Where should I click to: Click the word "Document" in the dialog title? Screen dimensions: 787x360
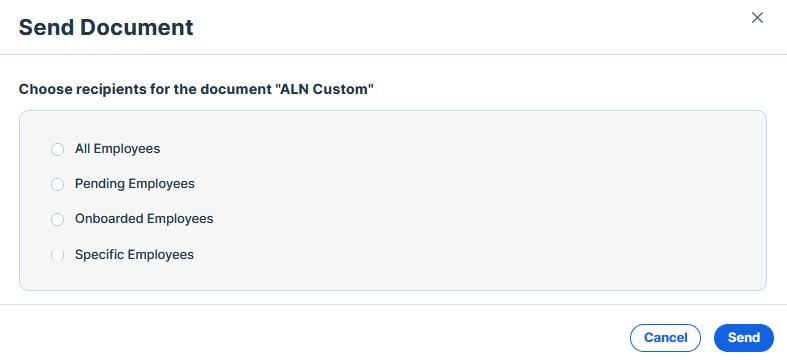(137, 27)
